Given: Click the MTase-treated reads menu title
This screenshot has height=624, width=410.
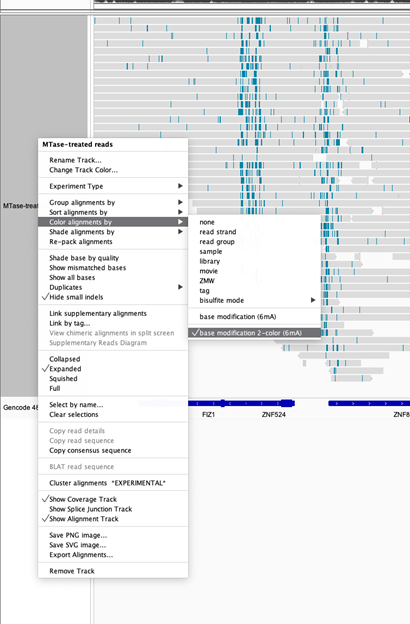Looking at the screenshot, I should tap(78, 144).
